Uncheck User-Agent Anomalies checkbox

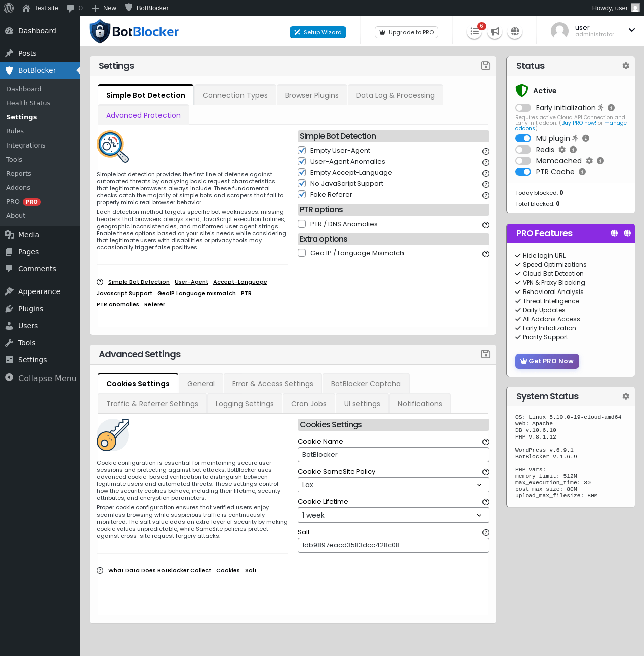point(302,161)
